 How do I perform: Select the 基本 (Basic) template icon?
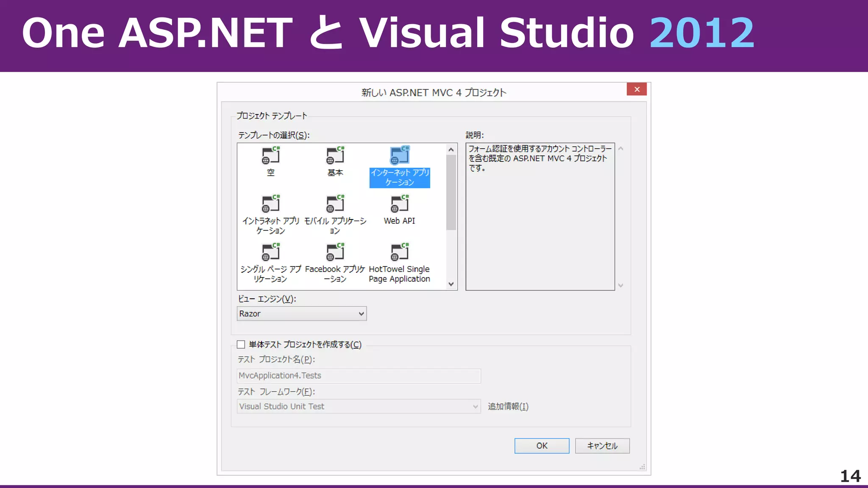[x=335, y=156]
